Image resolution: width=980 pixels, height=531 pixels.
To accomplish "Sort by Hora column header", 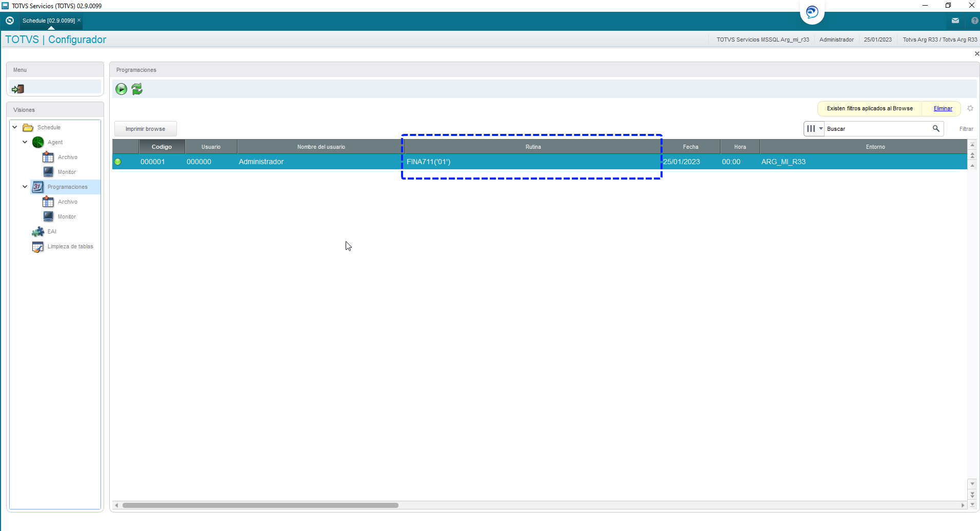I will [x=740, y=147].
